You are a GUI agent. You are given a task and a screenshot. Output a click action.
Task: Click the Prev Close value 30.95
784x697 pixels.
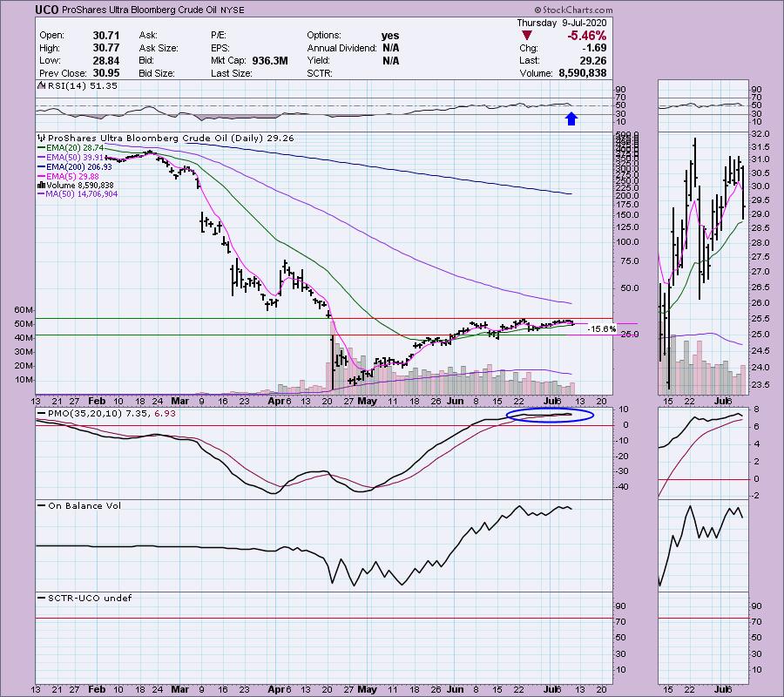[x=106, y=73]
